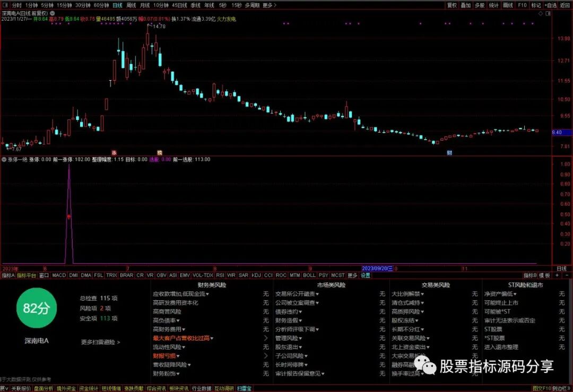Toggle the RSI indicator
Viewport: 573px width, 392px height.
[x=220, y=275]
